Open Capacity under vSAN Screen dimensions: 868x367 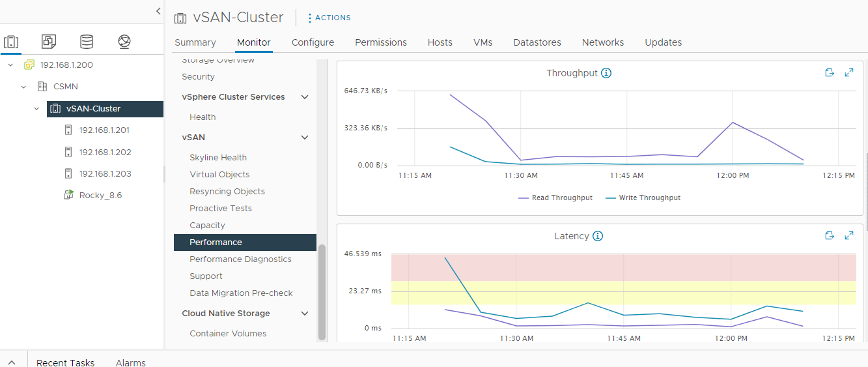tap(207, 226)
